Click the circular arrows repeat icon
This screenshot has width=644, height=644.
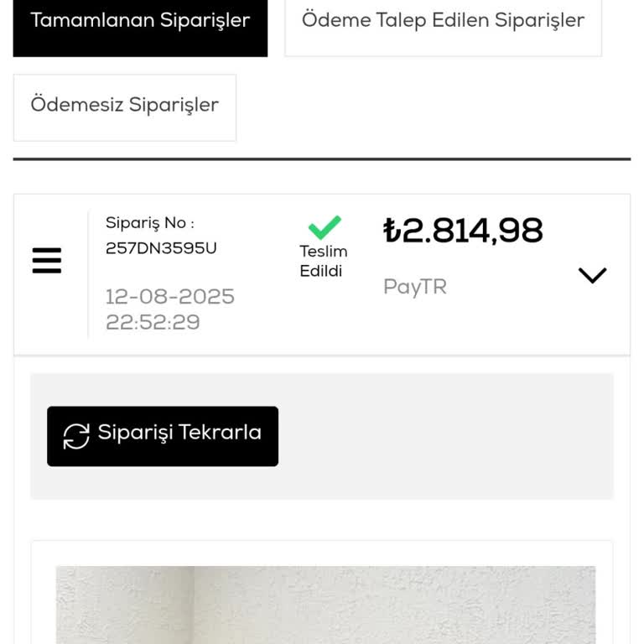(76, 436)
